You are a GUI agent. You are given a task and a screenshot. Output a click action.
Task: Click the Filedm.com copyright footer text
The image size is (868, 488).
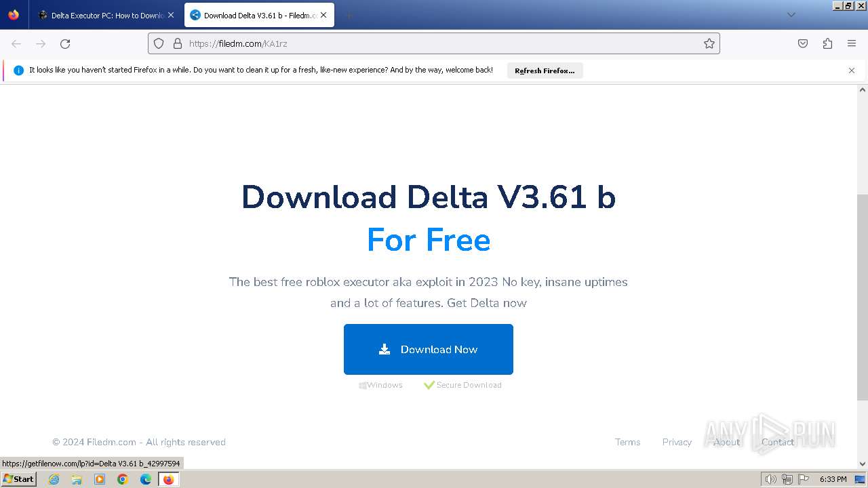coord(139,442)
